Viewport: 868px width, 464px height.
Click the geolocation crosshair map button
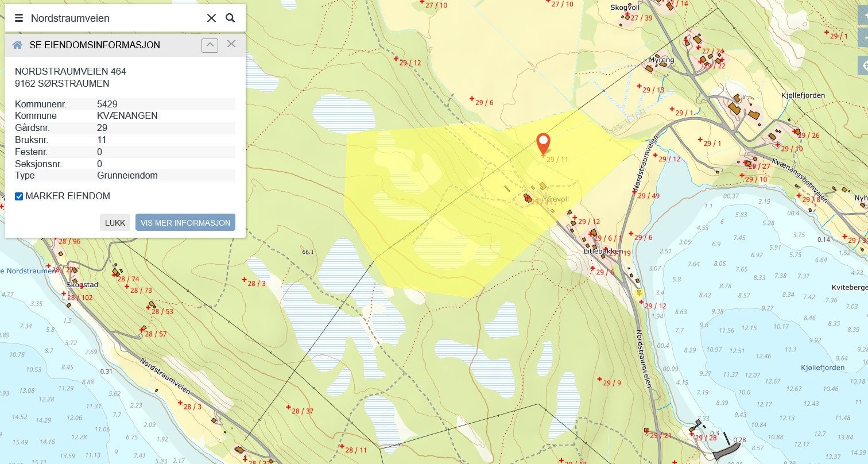click(863, 65)
